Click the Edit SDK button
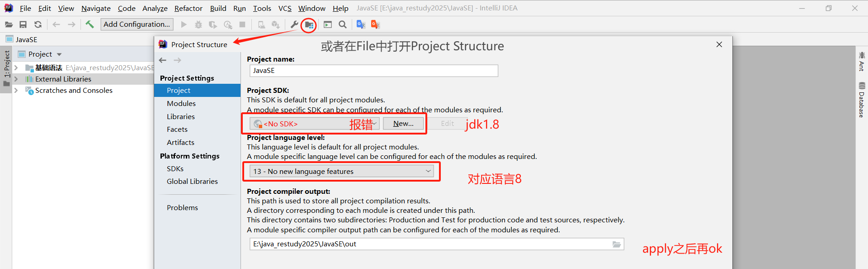This screenshot has width=868, height=269. click(448, 124)
